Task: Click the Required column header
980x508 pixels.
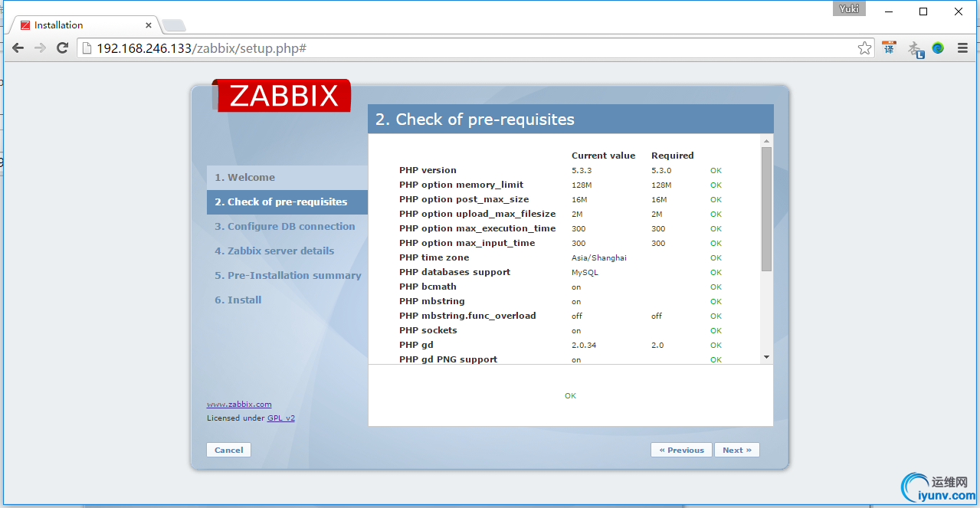Action: coord(673,156)
